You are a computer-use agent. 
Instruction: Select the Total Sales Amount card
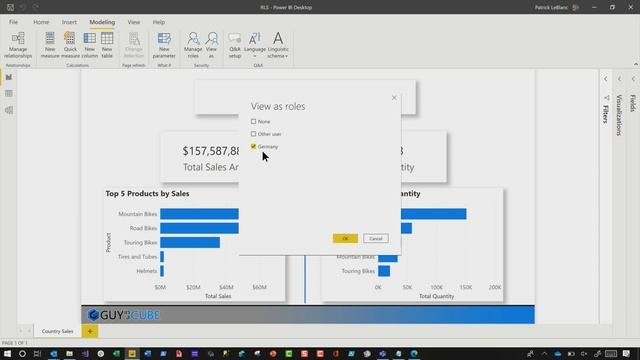(x=200, y=158)
